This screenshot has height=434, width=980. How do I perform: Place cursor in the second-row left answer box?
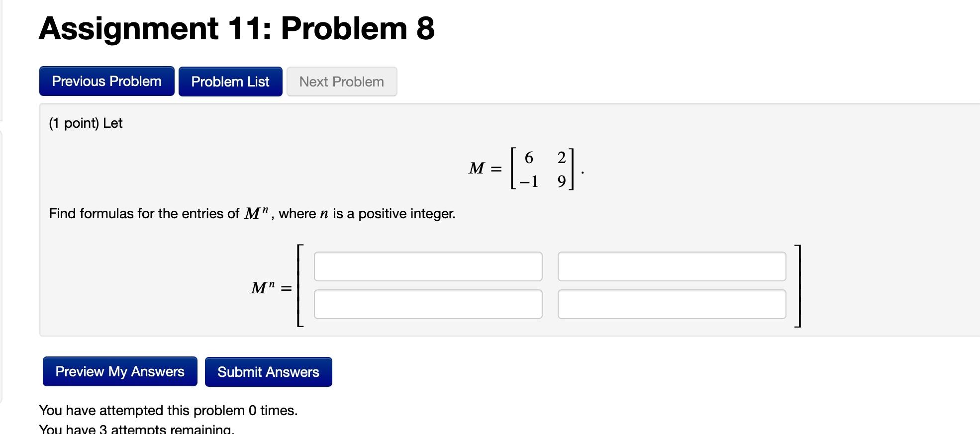(428, 304)
